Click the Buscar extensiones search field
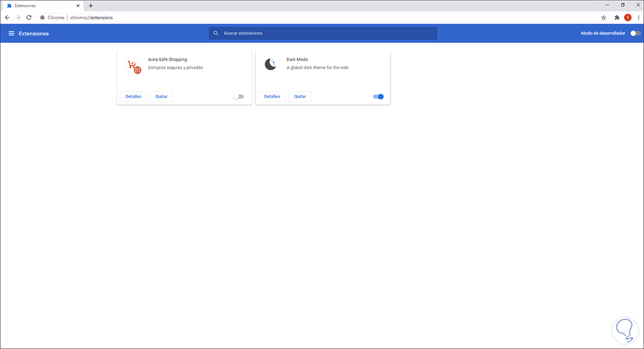Screen dimensions: 644x349 (x=322, y=33)
